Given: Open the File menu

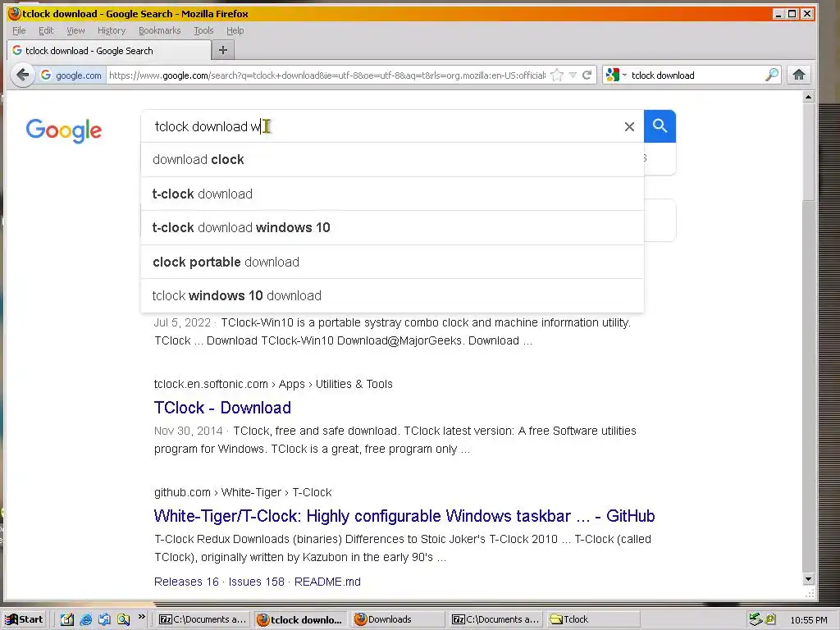Looking at the screenshot, I should point(19,30).
